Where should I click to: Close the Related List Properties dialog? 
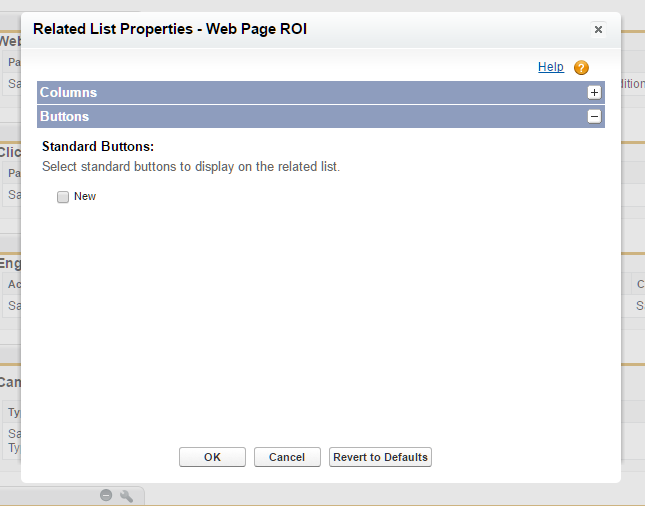click(x=598, y=30)
